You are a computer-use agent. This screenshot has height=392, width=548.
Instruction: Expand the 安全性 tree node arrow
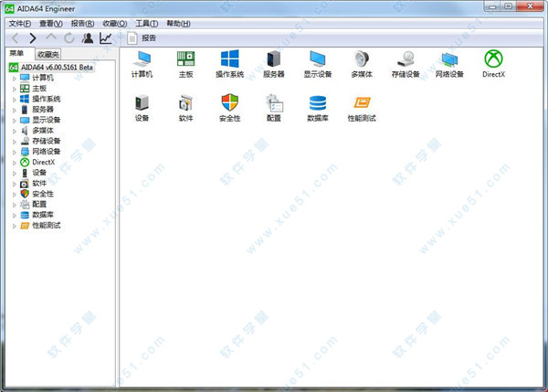15,194
